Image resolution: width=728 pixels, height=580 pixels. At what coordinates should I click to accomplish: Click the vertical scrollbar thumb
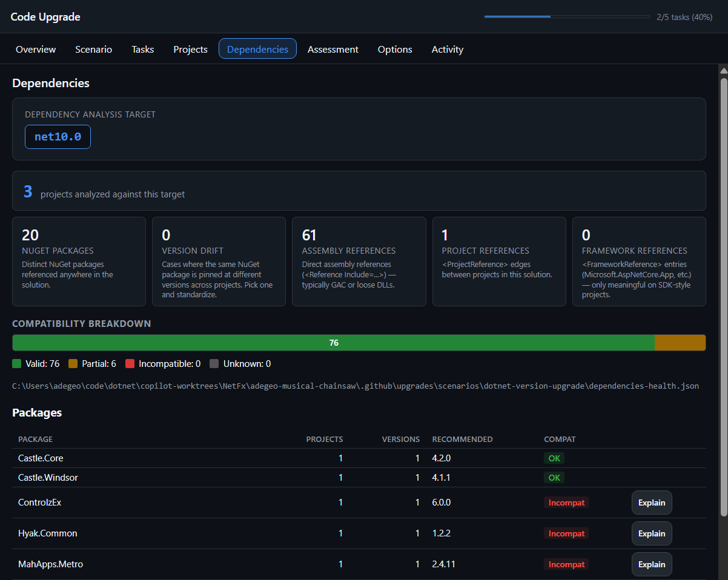pyautogui.click(x=723, y=297)
